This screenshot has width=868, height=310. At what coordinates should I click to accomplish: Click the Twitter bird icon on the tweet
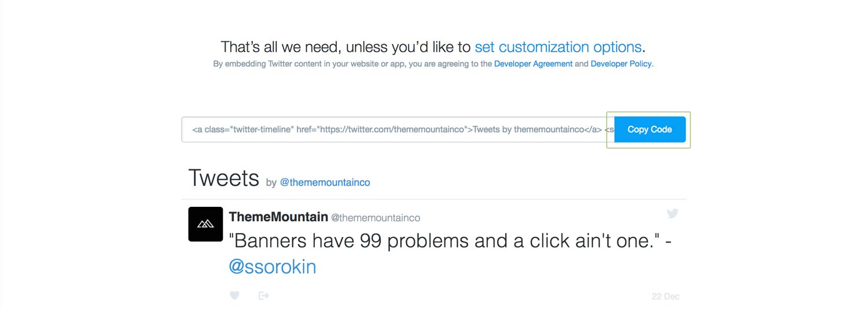click(672, 213)
